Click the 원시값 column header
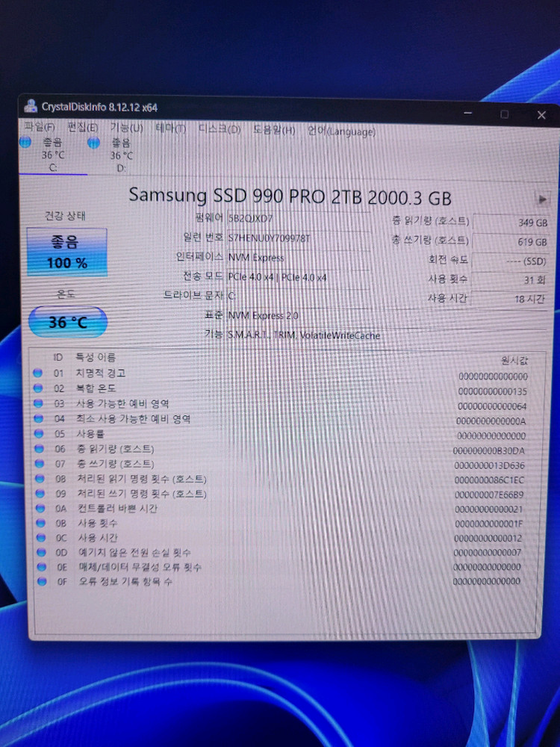Screen dimensions: 560x747 (514, 361)
